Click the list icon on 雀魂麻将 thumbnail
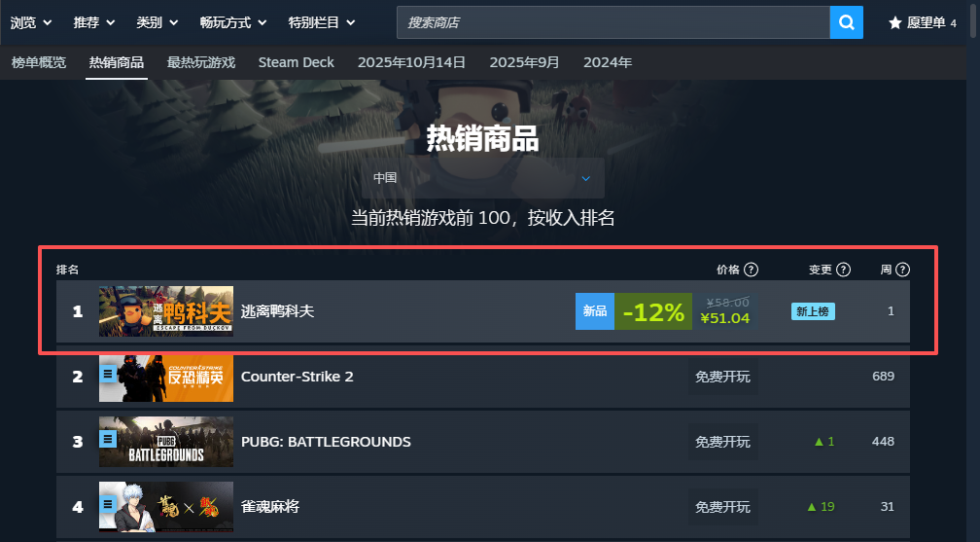This screenshot has width=980, height=542. click(108, 504)
